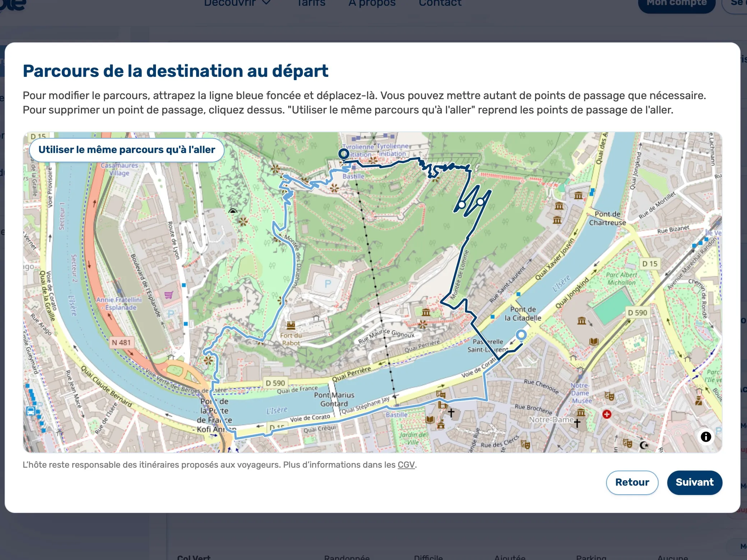Click the Mon compte button
The width and height of the screenshot is (747, 560).
(x=677, y=4)
